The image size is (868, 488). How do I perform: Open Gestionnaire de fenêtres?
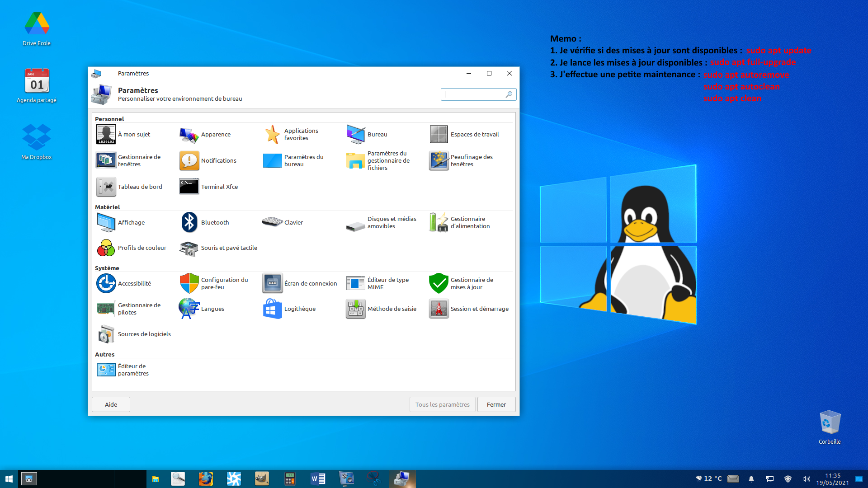coord(129,160)
